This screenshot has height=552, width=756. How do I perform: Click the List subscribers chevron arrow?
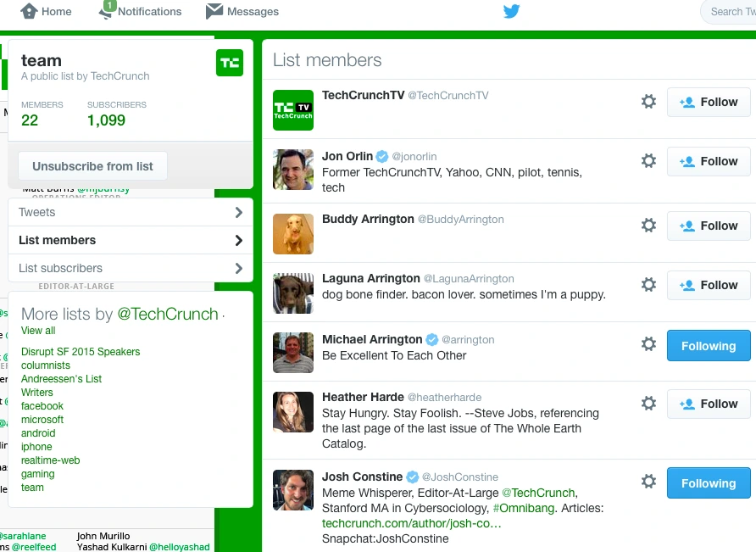point(238,268)
